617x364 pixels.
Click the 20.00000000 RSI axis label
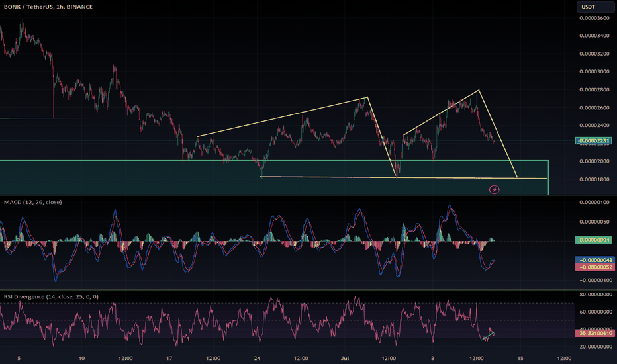(596, 347)
